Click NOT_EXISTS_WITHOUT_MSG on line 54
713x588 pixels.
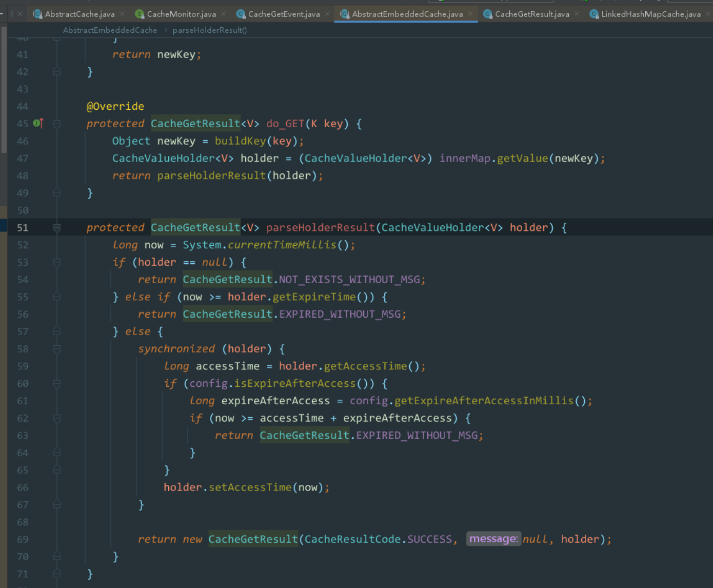pyautogui.click(x=349, y=280)
